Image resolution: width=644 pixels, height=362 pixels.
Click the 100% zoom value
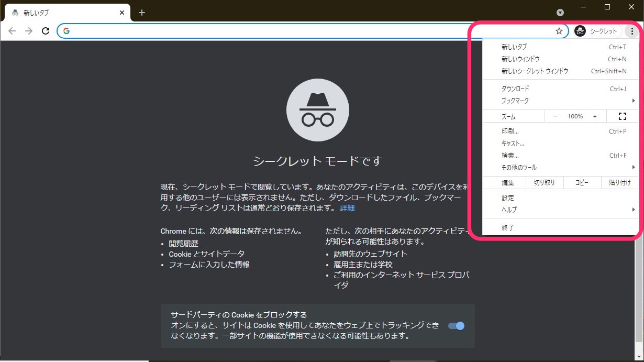[575, 116]
